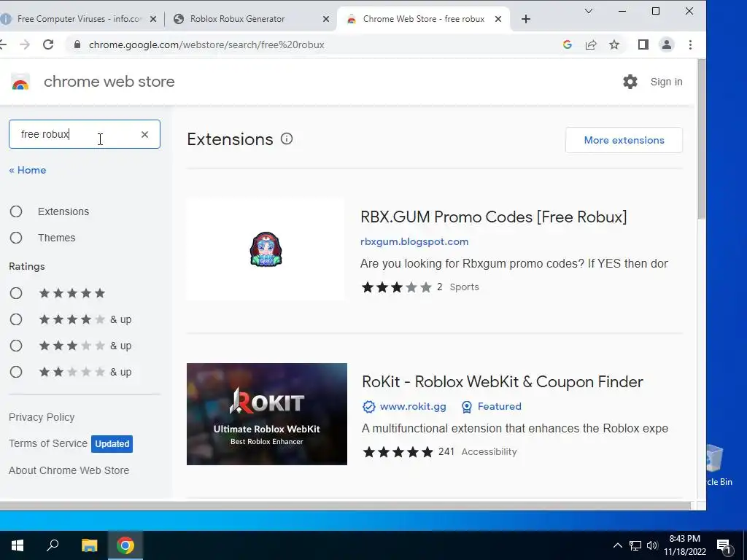Click the padlock site info icon
Image resolution: width=747 pixels, height=560 pixels.
[x=77, y=44]
